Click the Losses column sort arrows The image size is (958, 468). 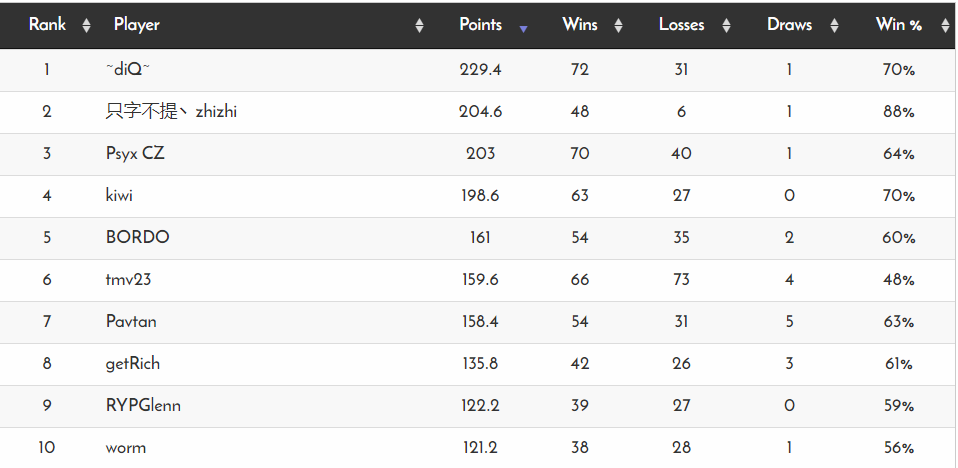[726, 26]
